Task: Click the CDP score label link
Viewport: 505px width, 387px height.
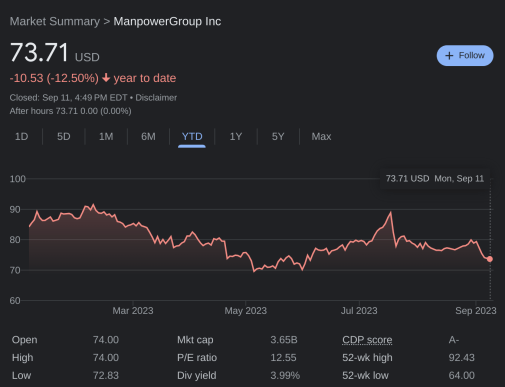Action: 367,340
